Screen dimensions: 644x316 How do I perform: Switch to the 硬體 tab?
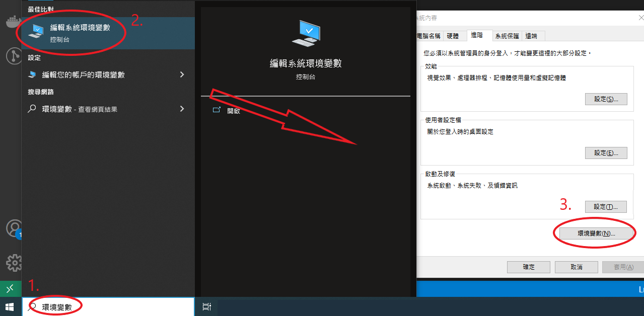click(x=454, y=36)
